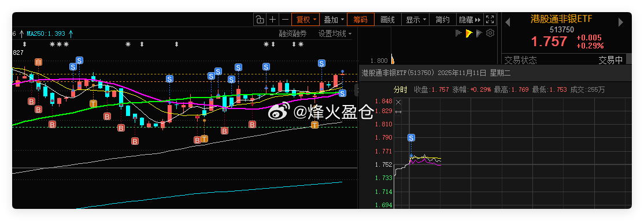644x221 pixels.
Task: Click 最高:1.769 in popup stats
Action: click(x=511, y=89)
